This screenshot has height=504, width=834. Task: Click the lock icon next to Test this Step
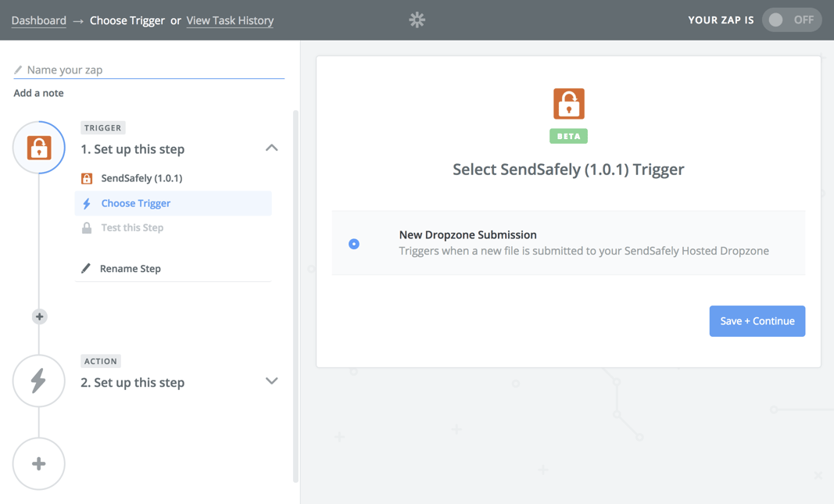(86, 227)
